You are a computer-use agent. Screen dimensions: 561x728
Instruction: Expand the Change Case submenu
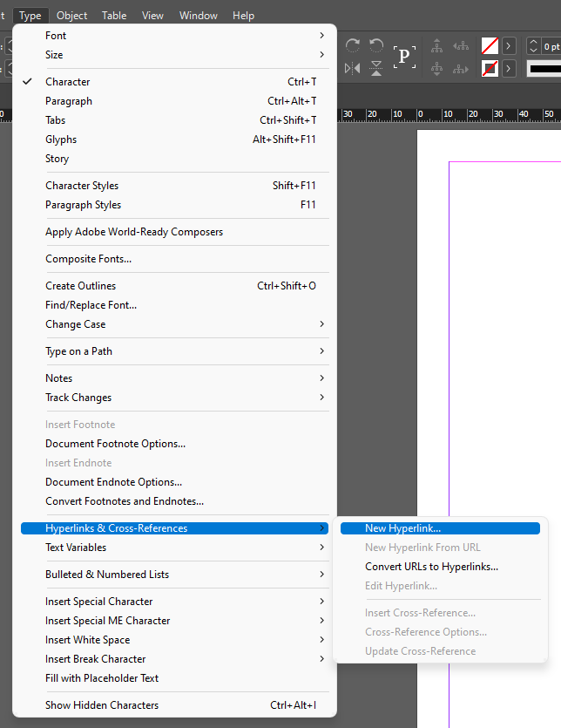click(175, 324)
